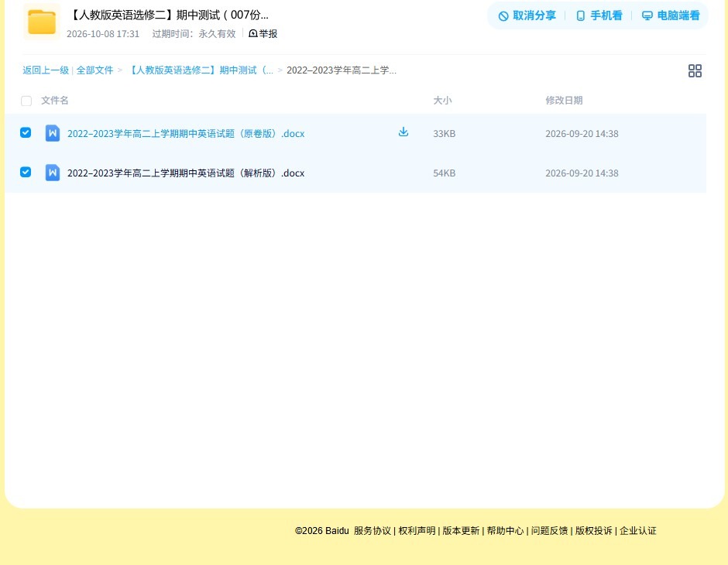
Task: Click the Word icon of 解析版 file
Action: coord(53,173)
